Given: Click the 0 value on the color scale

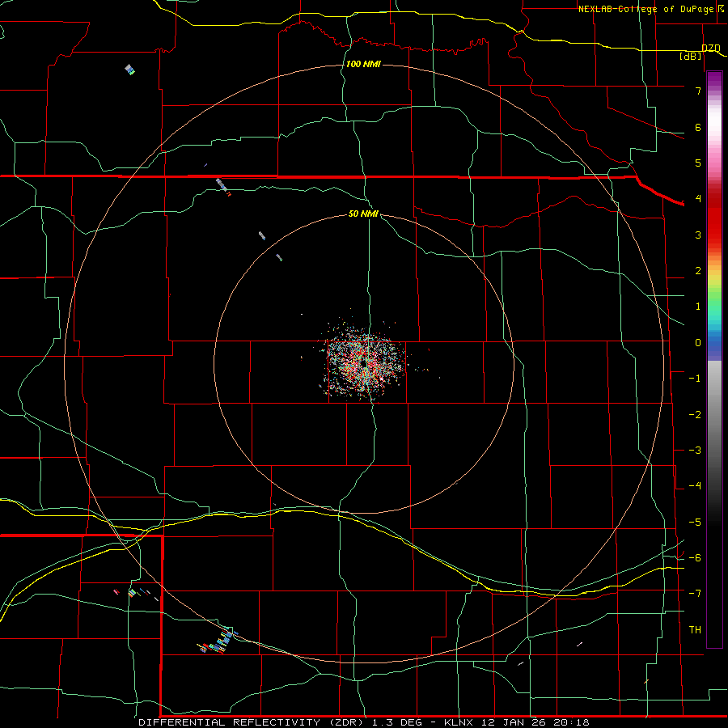Looking at the screenshot, I should tap(698, 343).
